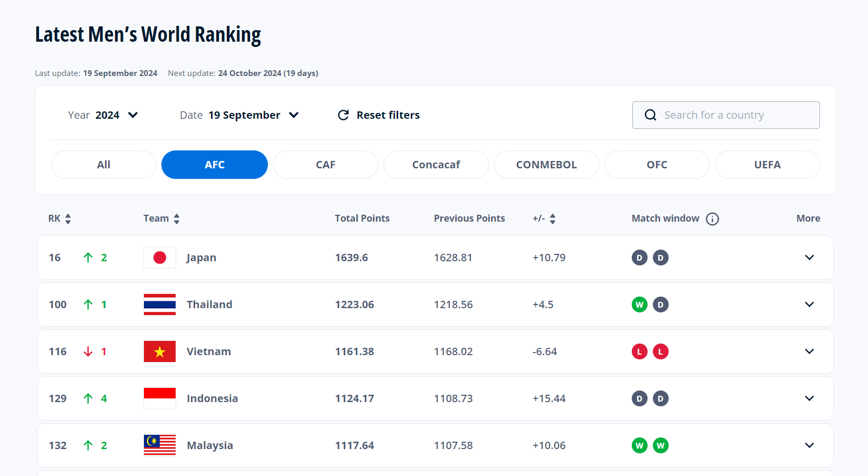Sort the table by RK column arrows
The height and width of the screenshot is (476, 868).
tap(68, 219)
